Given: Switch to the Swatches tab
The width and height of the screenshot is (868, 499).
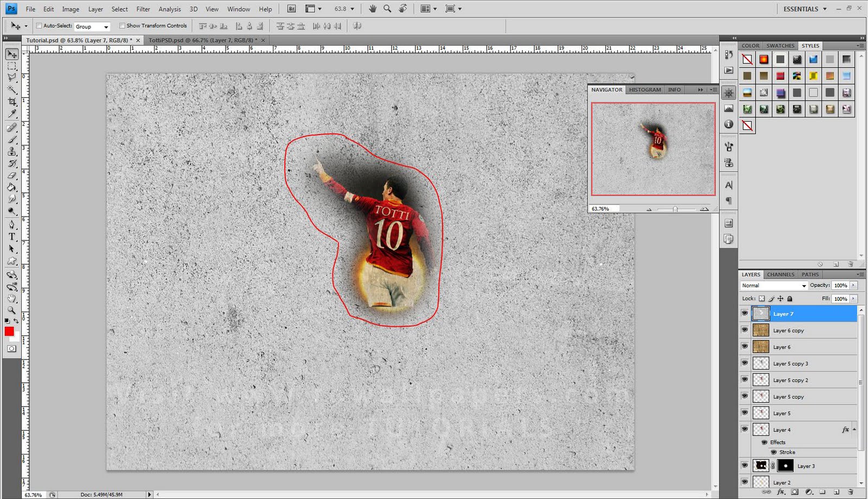Looking at the screenshot, I should (x=780, y=46).
